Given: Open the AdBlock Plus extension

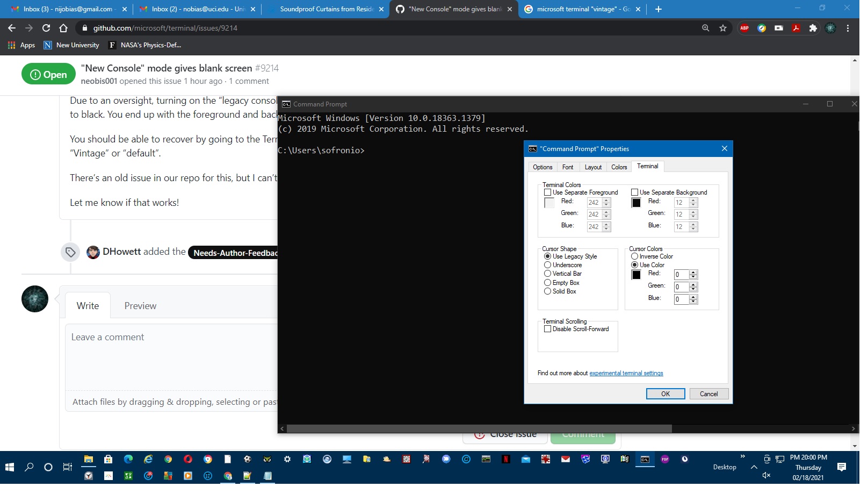Looking at the screenshot, I should (x=744, y=28).
